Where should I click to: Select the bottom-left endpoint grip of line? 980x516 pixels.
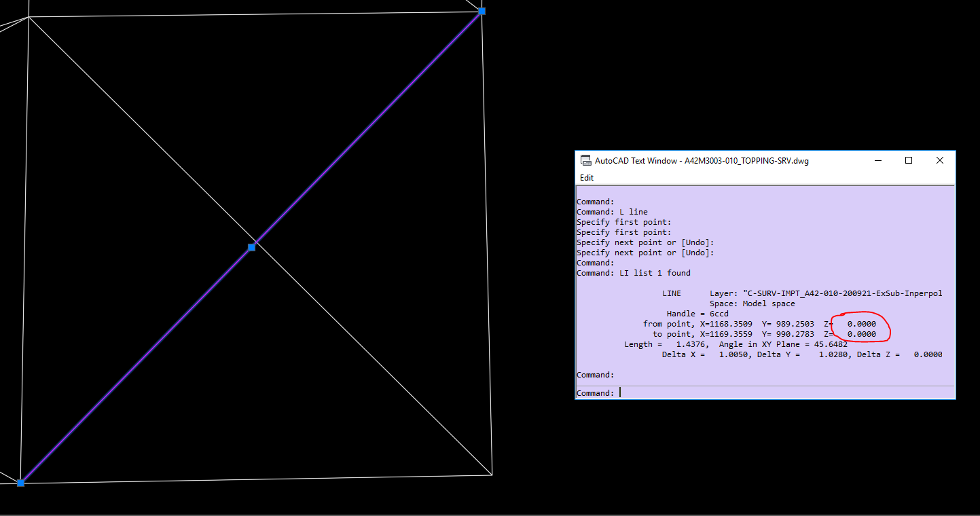pyautogui.click(x=21, y=483)
